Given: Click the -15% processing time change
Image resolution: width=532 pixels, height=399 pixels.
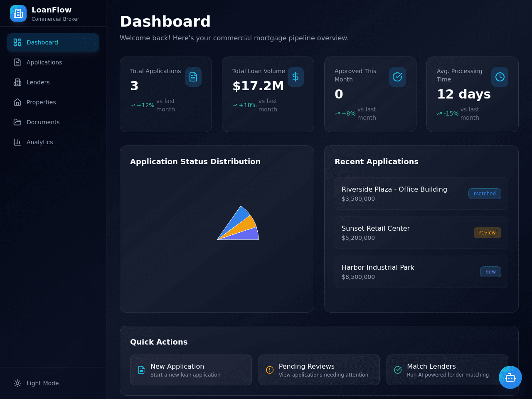Looking at the screenshot, I should [451, 113].
